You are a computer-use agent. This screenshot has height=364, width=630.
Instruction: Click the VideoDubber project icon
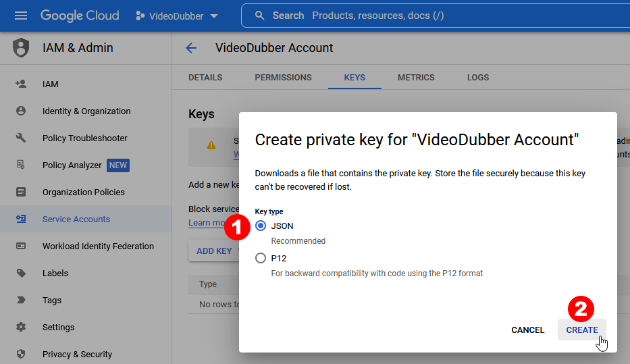pos(140,16)
